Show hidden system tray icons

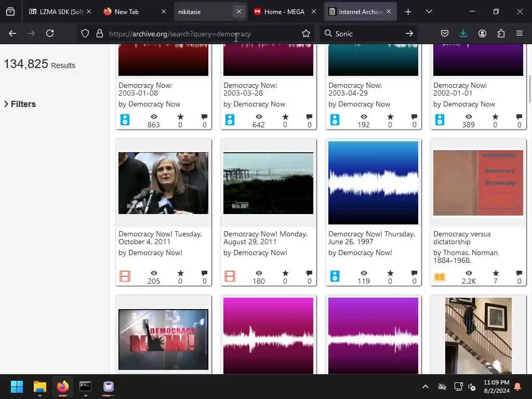[x=425, y=387]
